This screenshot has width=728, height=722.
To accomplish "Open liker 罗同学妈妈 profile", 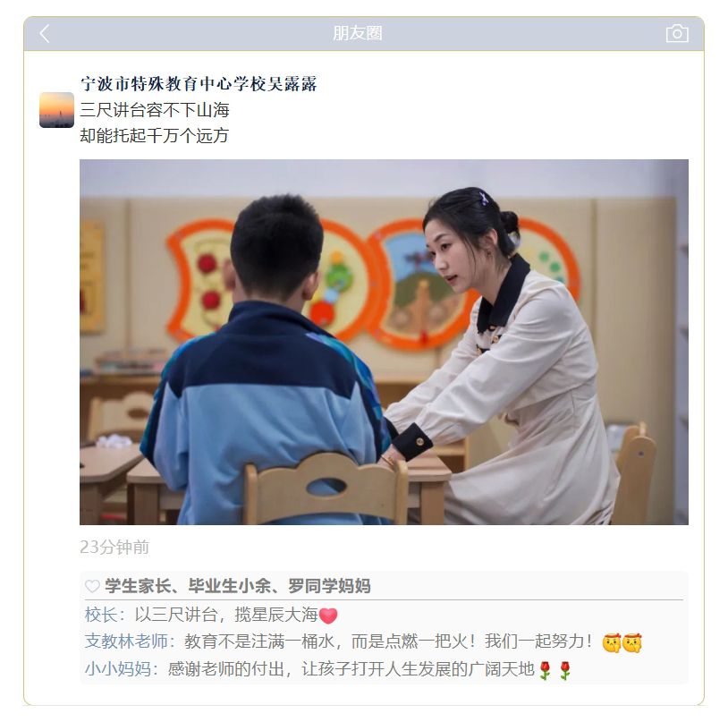I will pos(329,586).
